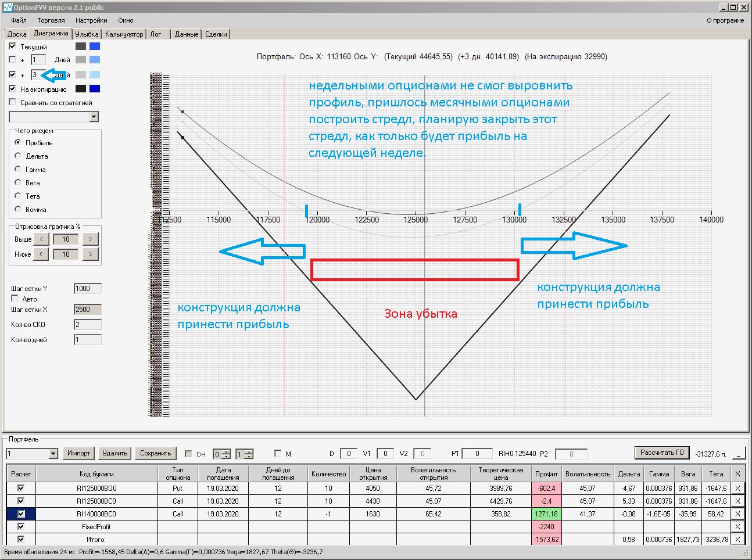Delete the FixedProfit row with X
The height and width of the screenshot is (560, 752).
(737, 527)
